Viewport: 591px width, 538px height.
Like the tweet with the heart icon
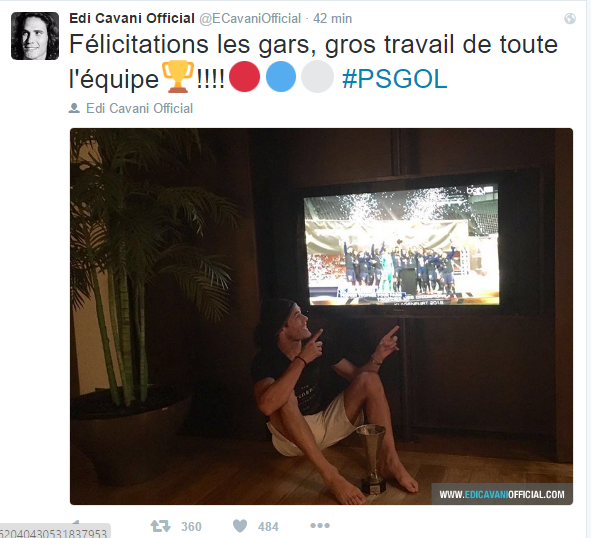[240, 526]
